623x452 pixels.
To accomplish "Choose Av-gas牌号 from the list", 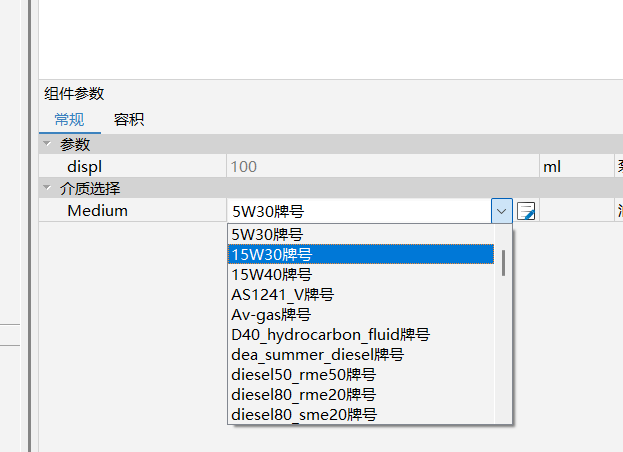I will [361, 315].
